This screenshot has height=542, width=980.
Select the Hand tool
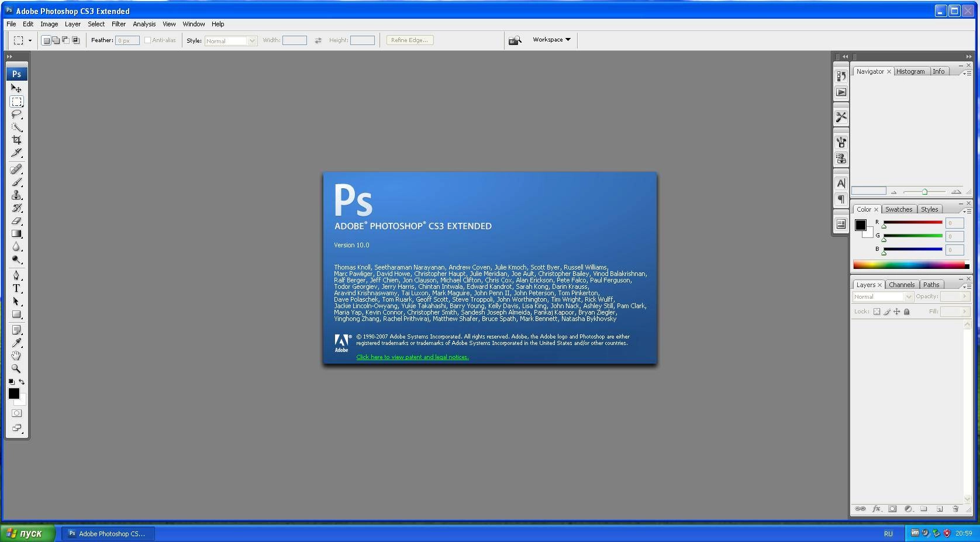[16, 355]
